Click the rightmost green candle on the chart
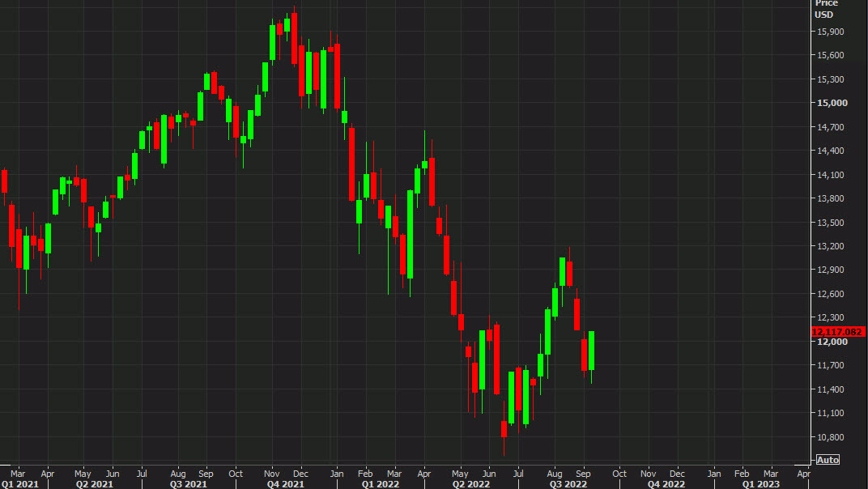868x489 pixels. tap(590, 352)
